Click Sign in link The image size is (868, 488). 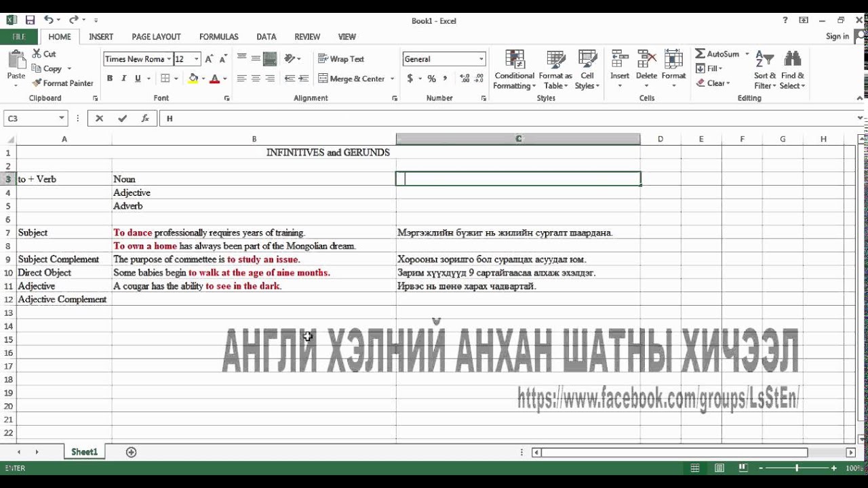tap(837, 37)
